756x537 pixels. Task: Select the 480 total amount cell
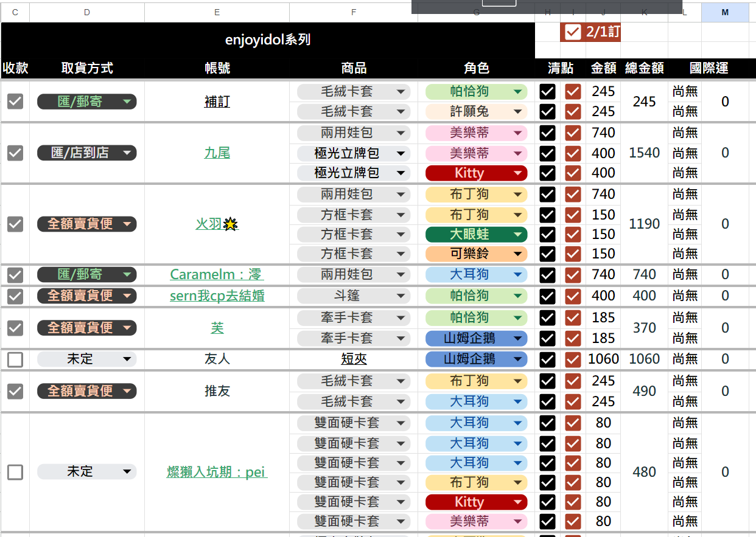click(645, 472)
